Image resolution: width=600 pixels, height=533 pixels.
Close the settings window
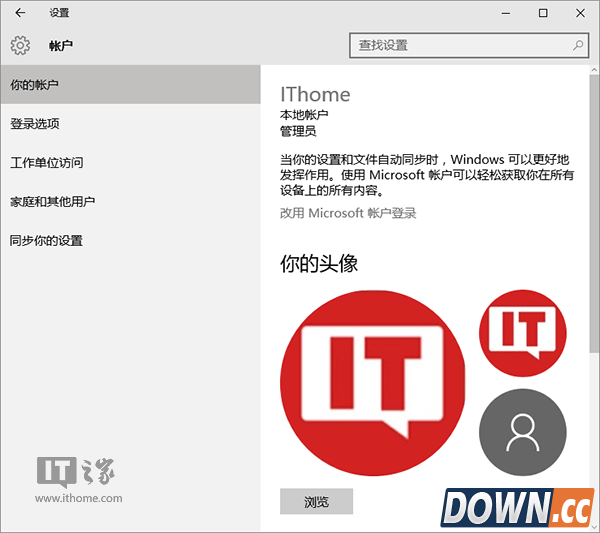point(580,13)
